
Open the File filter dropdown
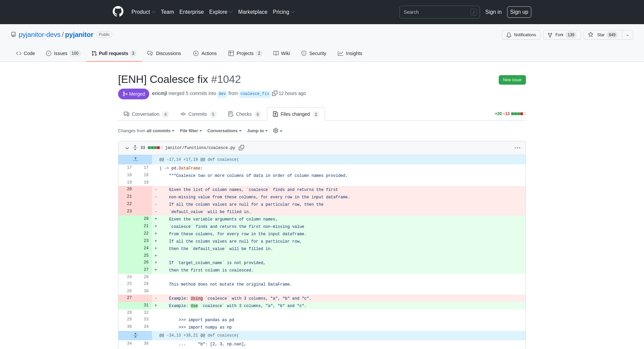pos(191,131)
